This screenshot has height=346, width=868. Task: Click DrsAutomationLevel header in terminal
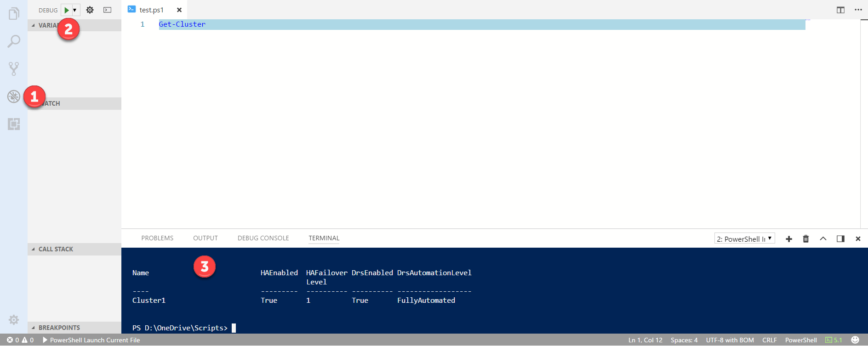pyautogui.click(x=434, y=272)
